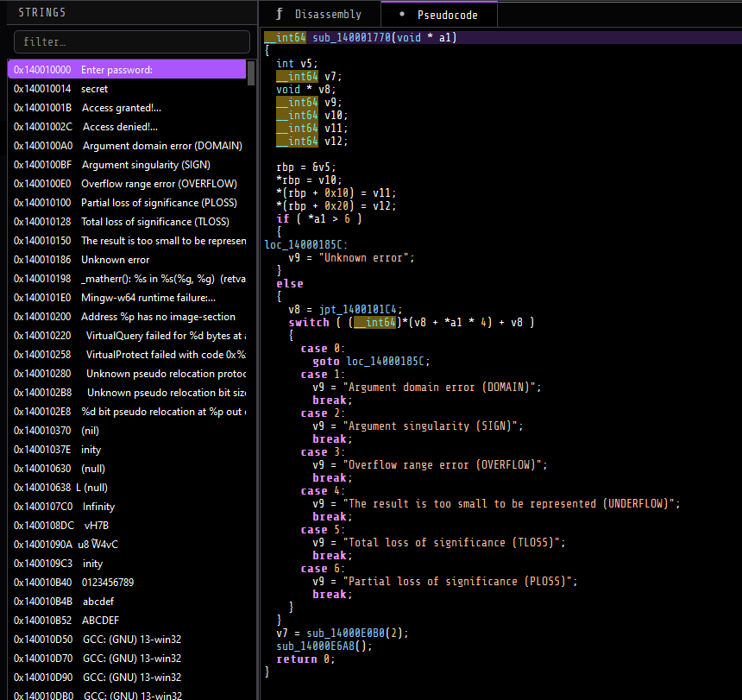Select '%d bit pseudo relocation at %p' row
Screen dimensions: 742x700
[x=127, y=412]
